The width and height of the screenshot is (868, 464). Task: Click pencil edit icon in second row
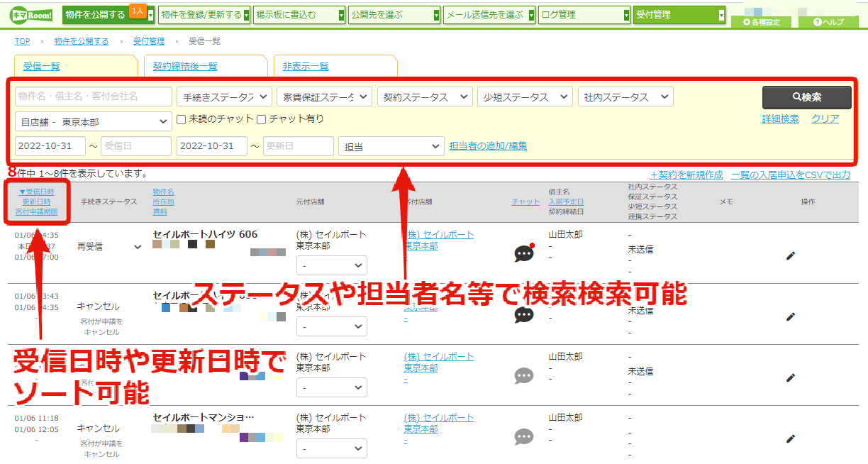[791, 316]
